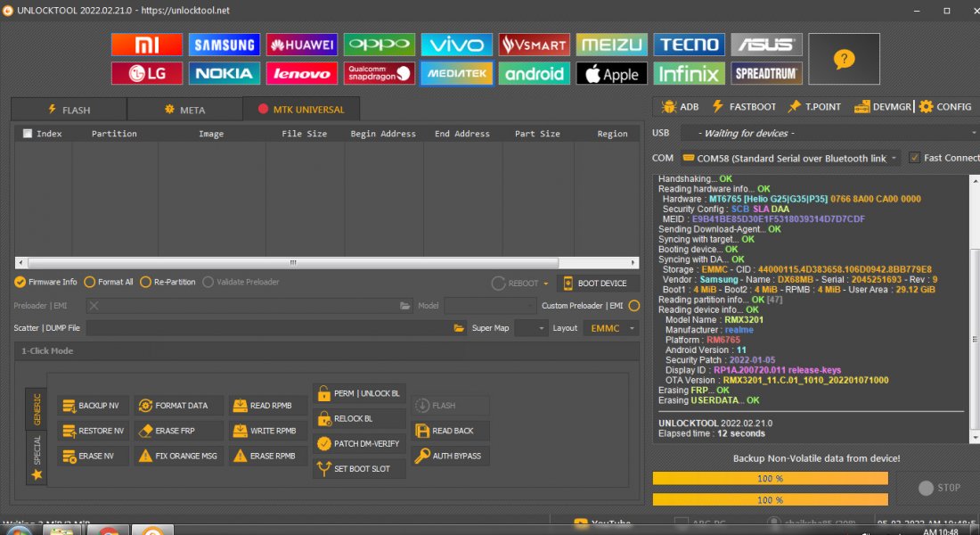Select the MediaTek platform icon
The height and width of the screenshot is (535, 980).
coord(457,73)
